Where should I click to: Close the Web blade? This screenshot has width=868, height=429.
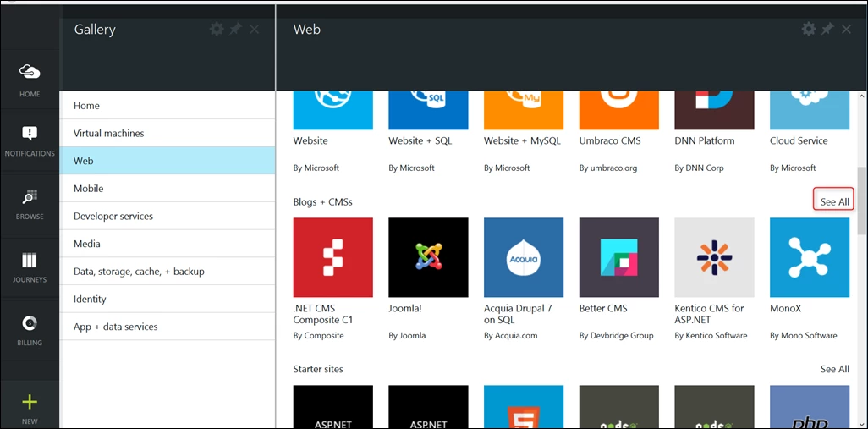click(846, 30)
